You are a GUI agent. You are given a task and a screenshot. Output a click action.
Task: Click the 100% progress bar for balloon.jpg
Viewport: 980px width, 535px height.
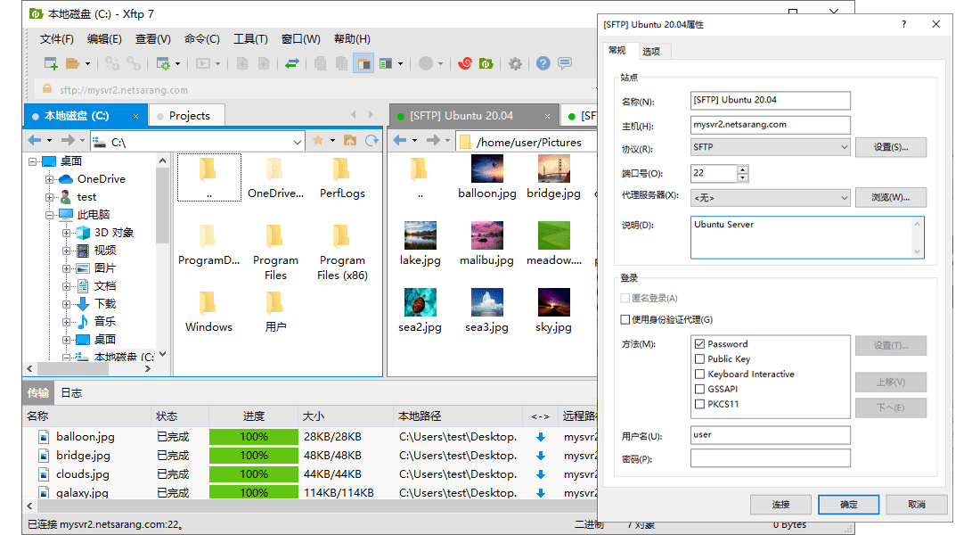coord(253,437)
